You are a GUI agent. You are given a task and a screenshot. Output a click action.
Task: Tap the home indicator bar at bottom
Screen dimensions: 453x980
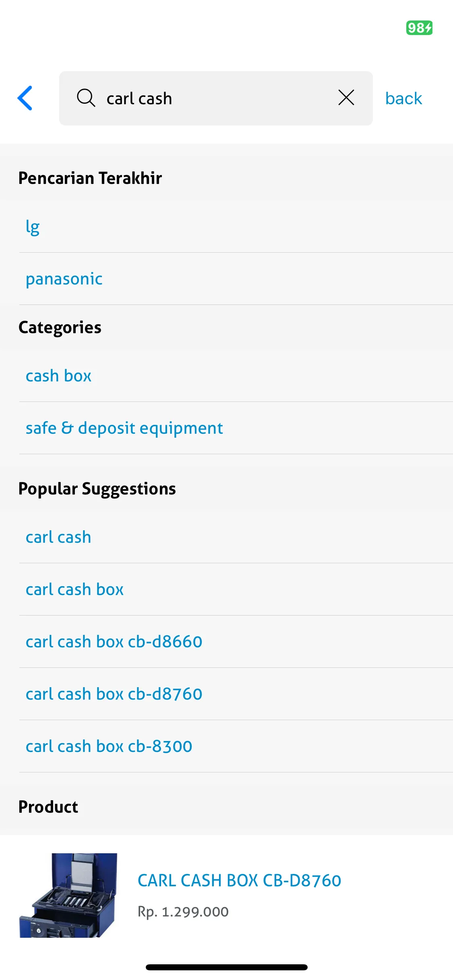point(227,967)
